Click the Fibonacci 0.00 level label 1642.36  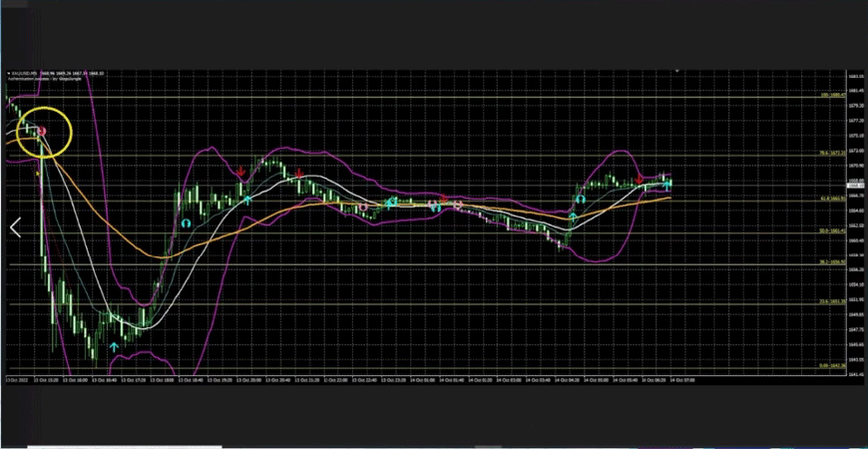(x=833, y=366)
